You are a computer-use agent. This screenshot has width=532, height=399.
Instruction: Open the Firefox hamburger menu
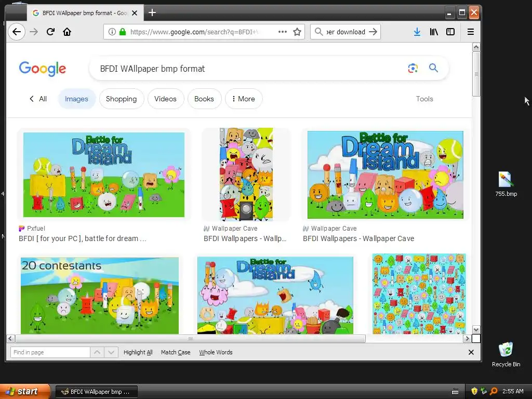(471, 32)
